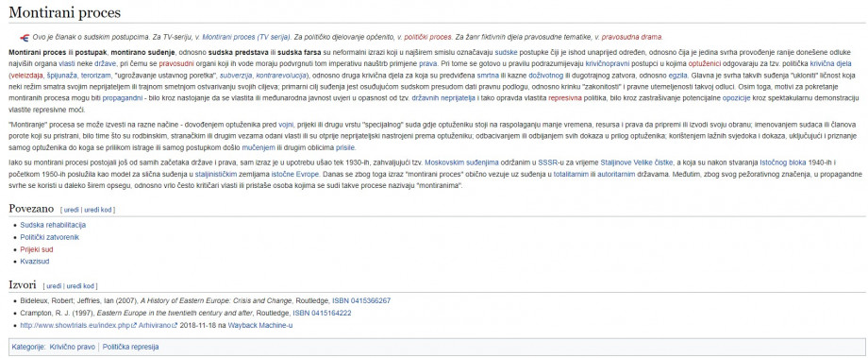Follow the 'špijunaža' link
The image size is (868, 358).
coord(61,75)
